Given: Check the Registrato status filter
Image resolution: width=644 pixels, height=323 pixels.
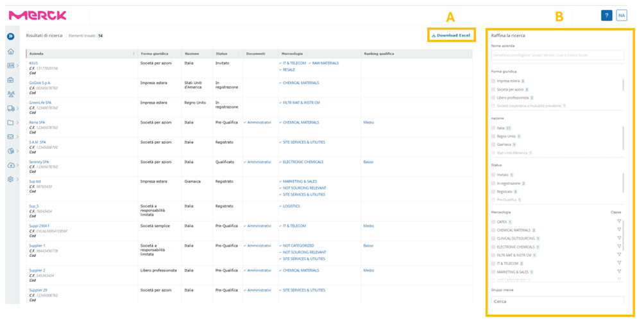Looking at the screenshot, I should click(493, 191).
